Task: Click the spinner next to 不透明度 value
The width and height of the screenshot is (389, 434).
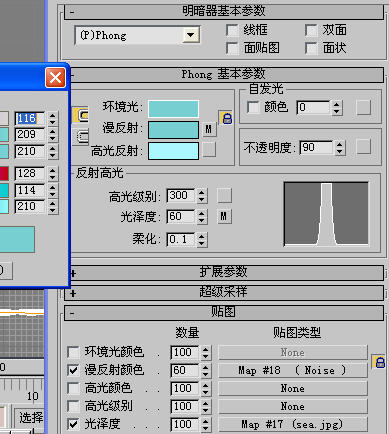Action: tap(340, 147)
